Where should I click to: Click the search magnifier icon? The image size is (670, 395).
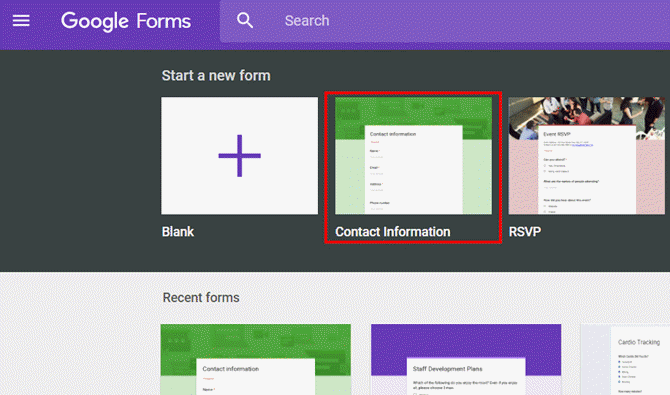(245, 21)
